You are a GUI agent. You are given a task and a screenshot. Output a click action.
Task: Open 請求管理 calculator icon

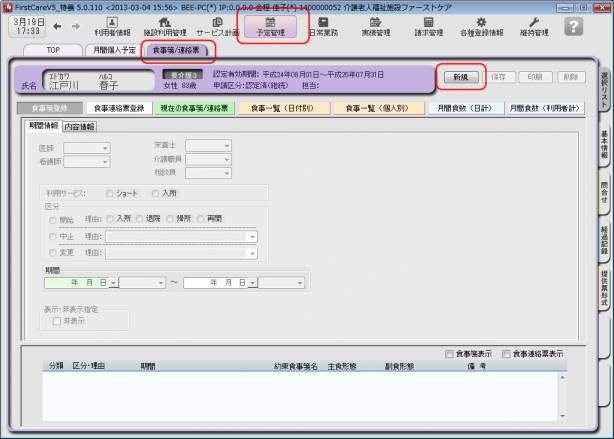tap(428, 26)
